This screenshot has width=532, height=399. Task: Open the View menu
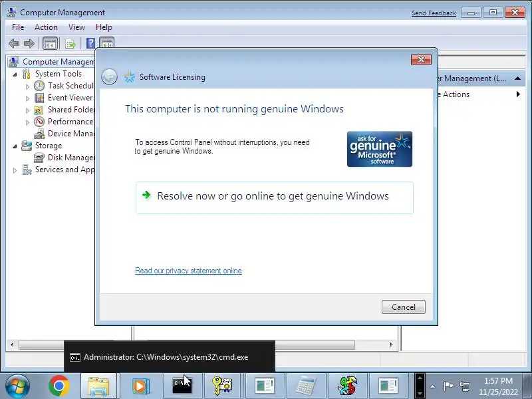coord(76,27)
